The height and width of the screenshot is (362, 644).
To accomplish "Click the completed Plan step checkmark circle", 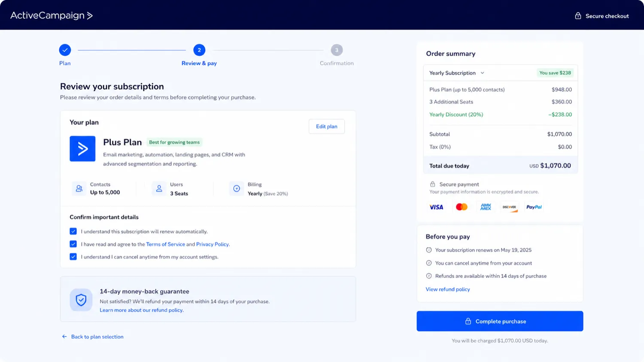I will [x=65, y=50].
